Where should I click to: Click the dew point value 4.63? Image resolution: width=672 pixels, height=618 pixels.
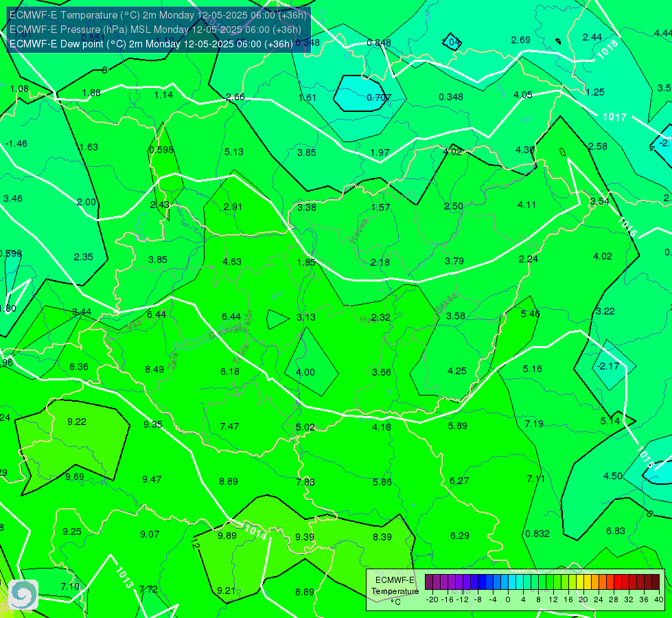[232, 262]
